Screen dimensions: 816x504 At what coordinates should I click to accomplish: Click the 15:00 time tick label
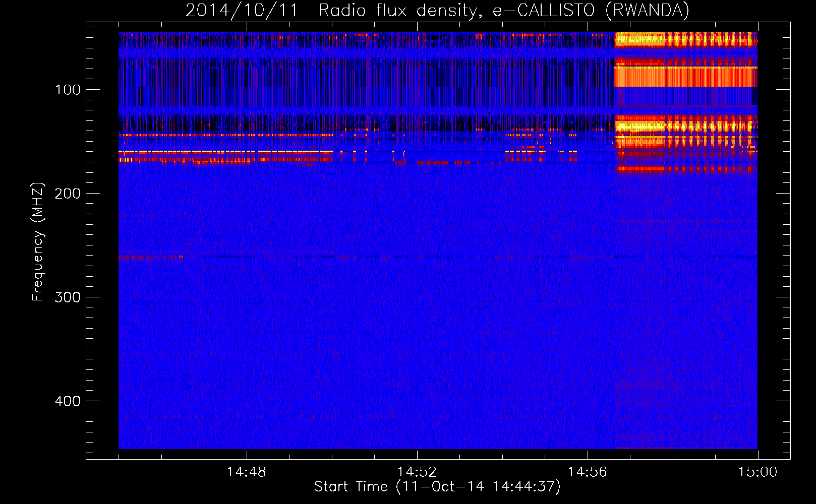758,472
